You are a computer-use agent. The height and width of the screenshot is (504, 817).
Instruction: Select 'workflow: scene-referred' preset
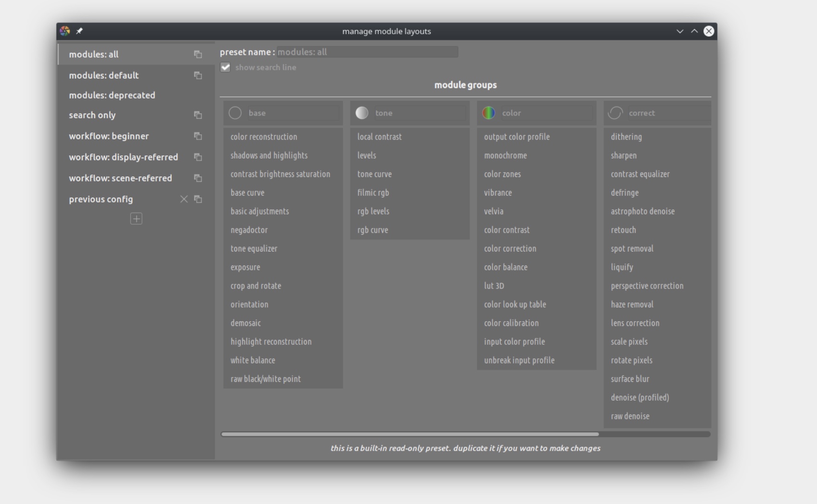click(x=136, y=178)
